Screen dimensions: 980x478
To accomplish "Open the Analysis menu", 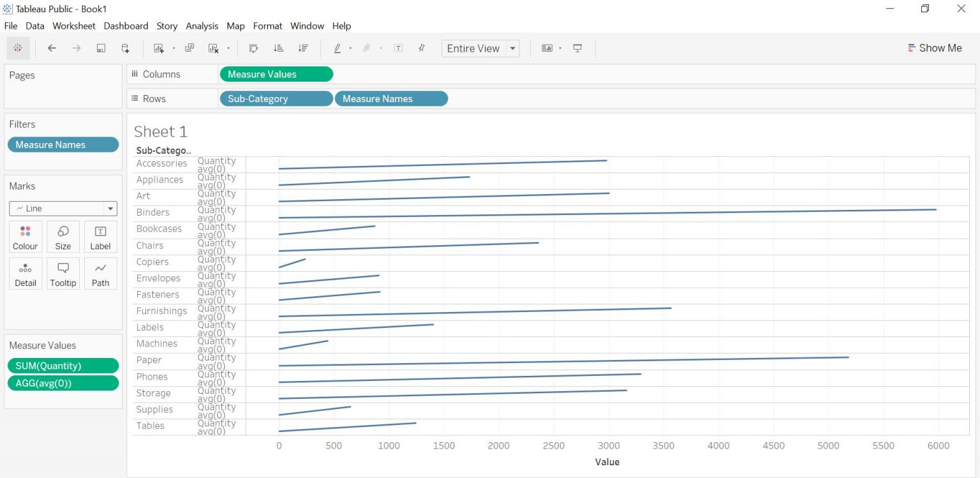I will pos(202,26).
